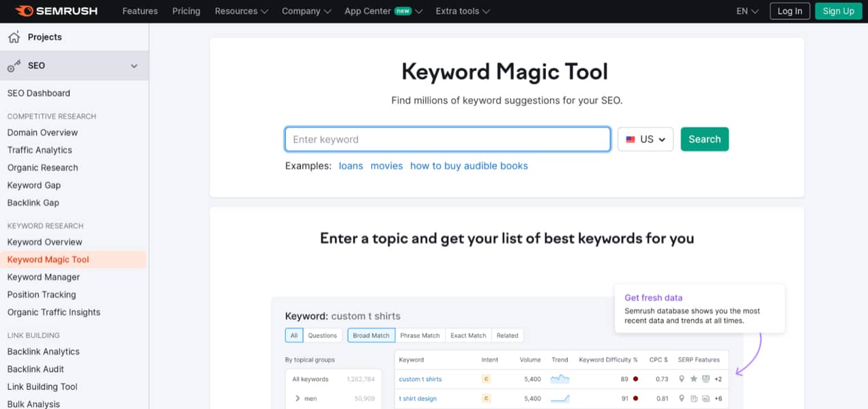The width and height of the screenshot is (868, 409).
Task: Open Bulk Analysis
Action: 33,404
